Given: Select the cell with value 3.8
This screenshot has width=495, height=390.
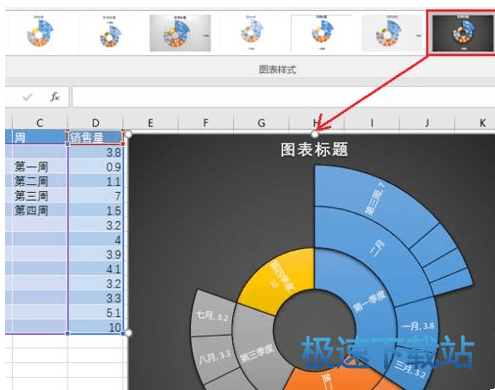Looking at the screenshot, I should click(96, 152).
